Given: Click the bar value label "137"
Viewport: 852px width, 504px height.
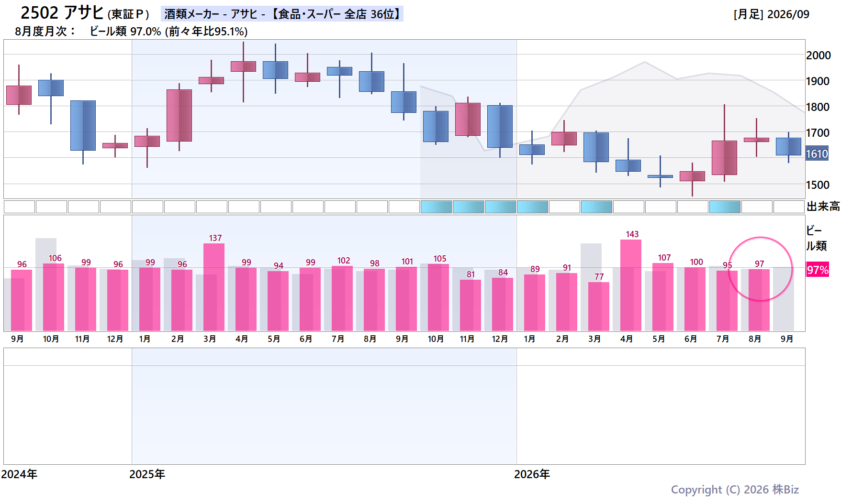Looking at the screenshot, I should [x=215, y=238].
